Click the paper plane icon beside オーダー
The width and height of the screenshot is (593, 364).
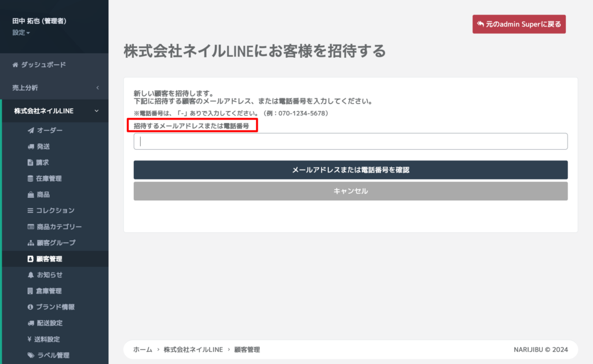(x=31, y=131)
